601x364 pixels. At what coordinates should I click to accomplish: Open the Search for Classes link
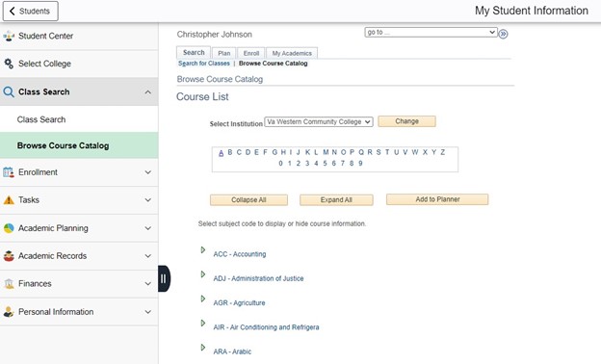click(204, 64)
